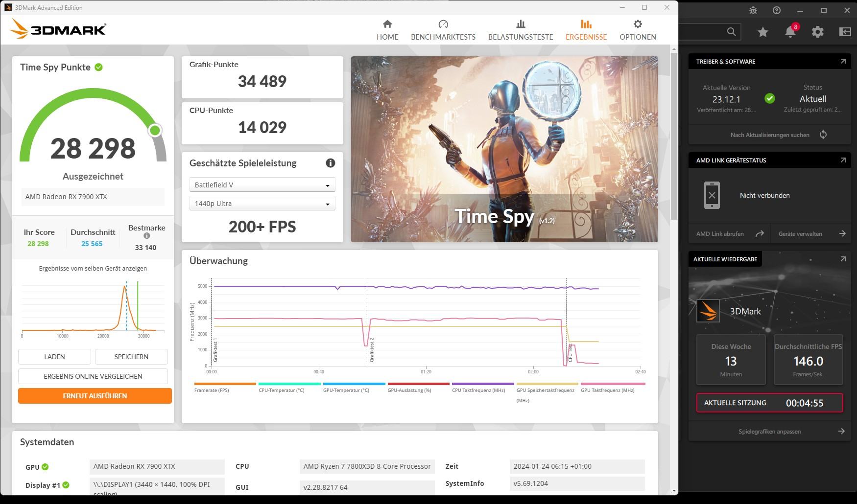Click AMD Link abrufen
This screenshot has width=857, height=504.
coord(720,234)
